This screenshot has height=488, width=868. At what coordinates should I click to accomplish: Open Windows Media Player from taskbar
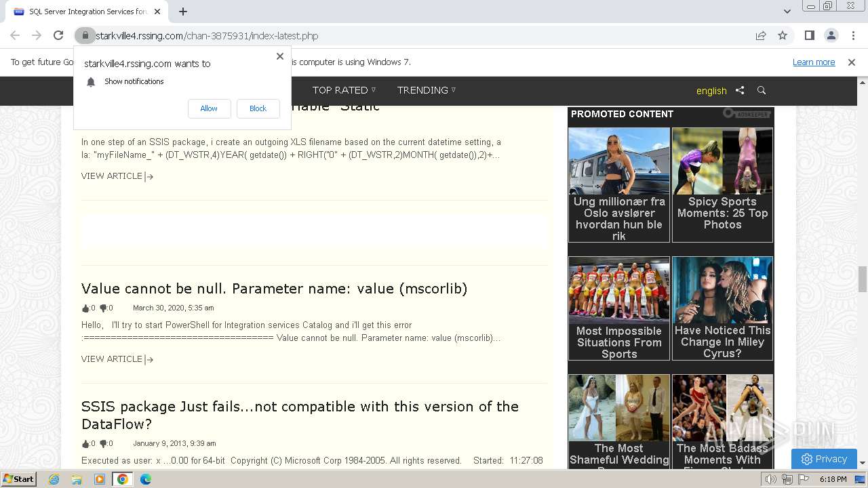click(100, 479)
